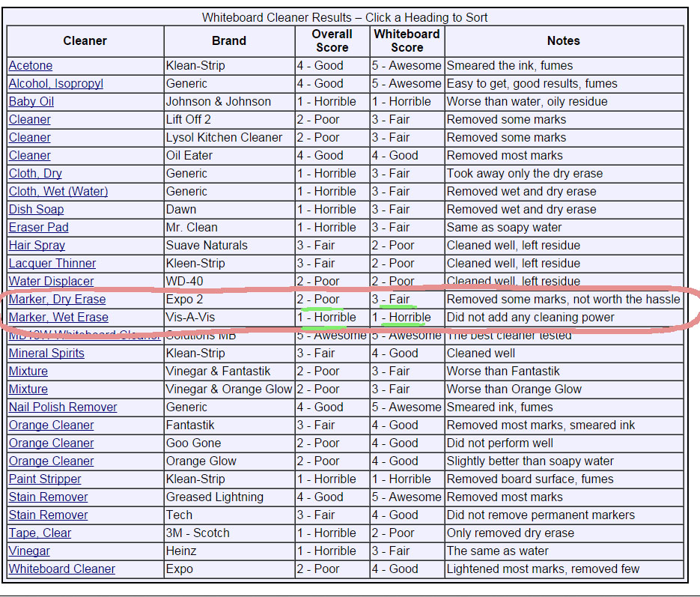This screenshot has height=597, width=700.
Task: Open Orange Cleaner link in Goo Gone row
Action: click(x=52, y=443)
